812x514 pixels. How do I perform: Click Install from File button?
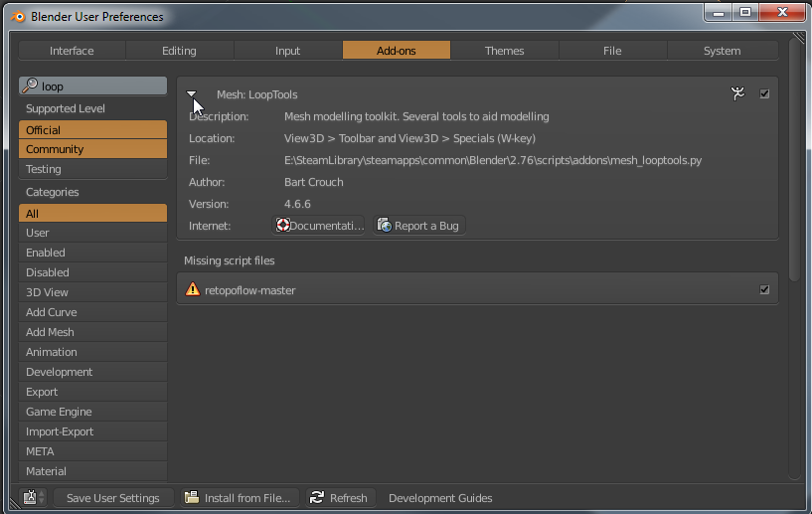click(238, 498)
